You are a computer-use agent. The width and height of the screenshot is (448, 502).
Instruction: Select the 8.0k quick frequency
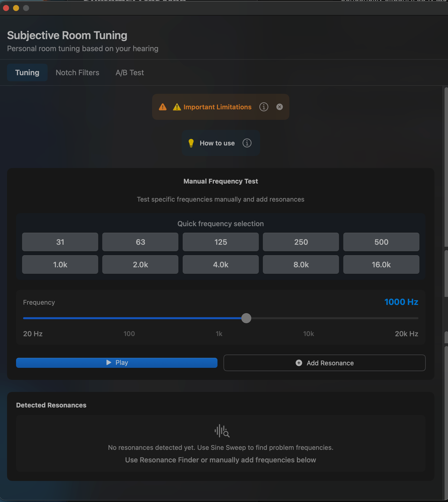tap(301, 265)
